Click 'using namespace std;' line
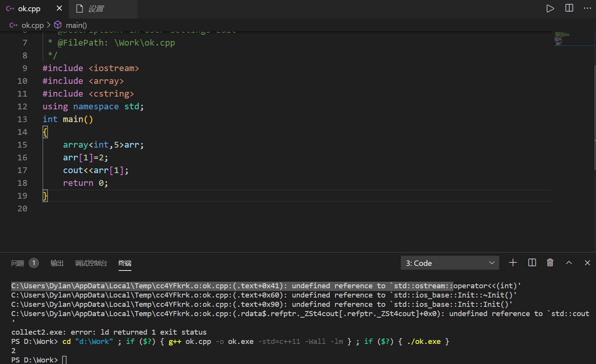596x364 pixels. pyautogui.click(x=93, y=106)
